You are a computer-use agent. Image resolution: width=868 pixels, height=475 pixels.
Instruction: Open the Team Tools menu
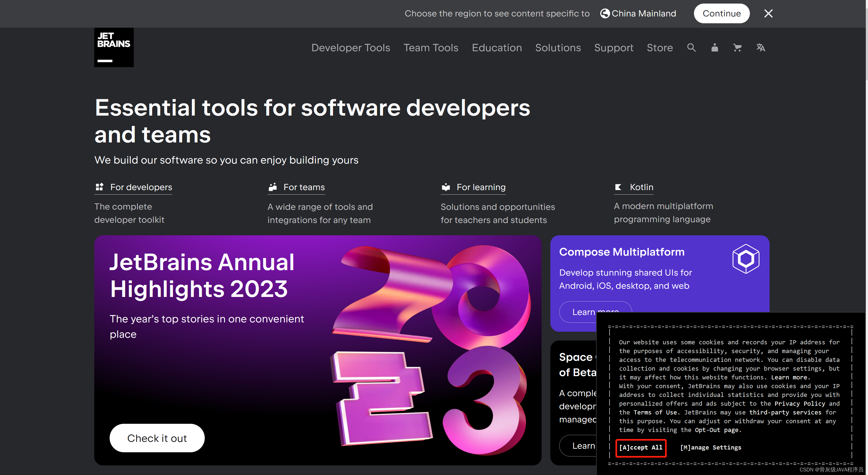point(431,47)
